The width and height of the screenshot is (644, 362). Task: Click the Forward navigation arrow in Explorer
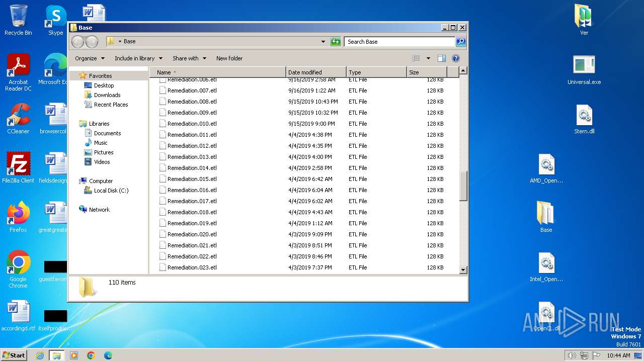point(92,42)
